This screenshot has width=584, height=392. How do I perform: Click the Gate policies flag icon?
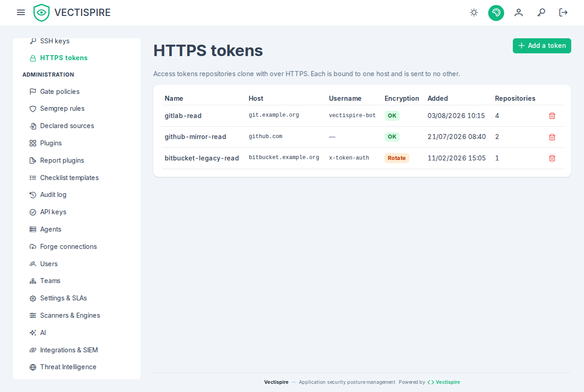point(33,92)
